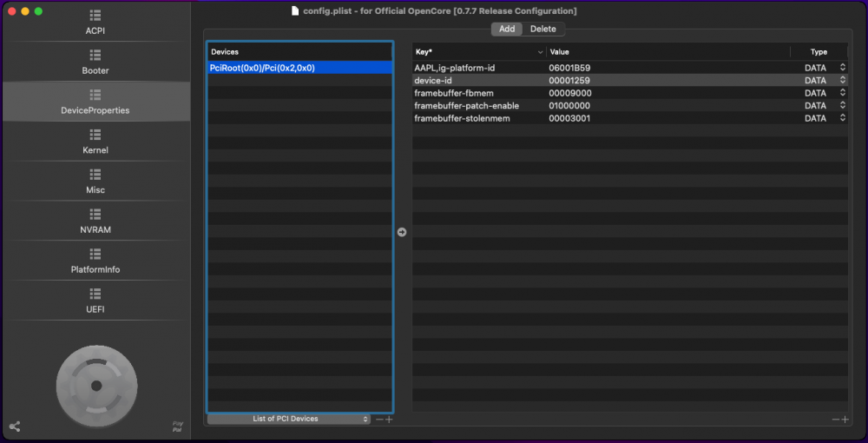868x443 pixels.
Task: Click value 00009000
Action: point(569,93)
